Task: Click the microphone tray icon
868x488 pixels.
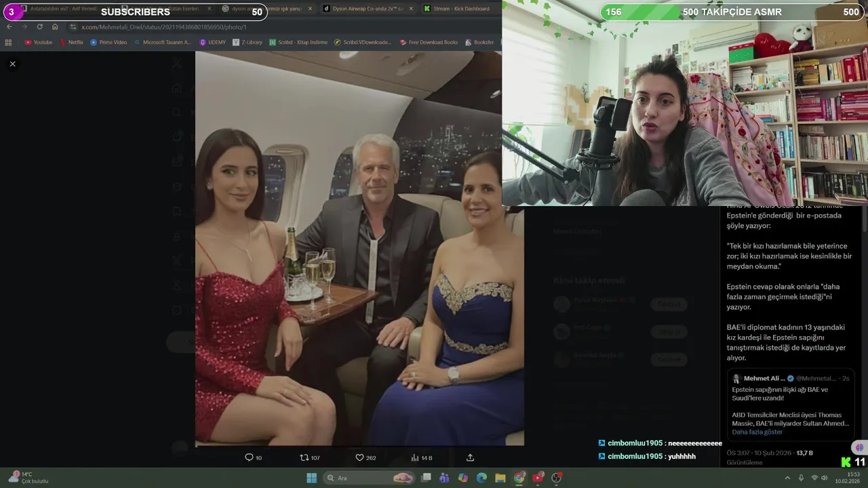Action: coord(801,478)
